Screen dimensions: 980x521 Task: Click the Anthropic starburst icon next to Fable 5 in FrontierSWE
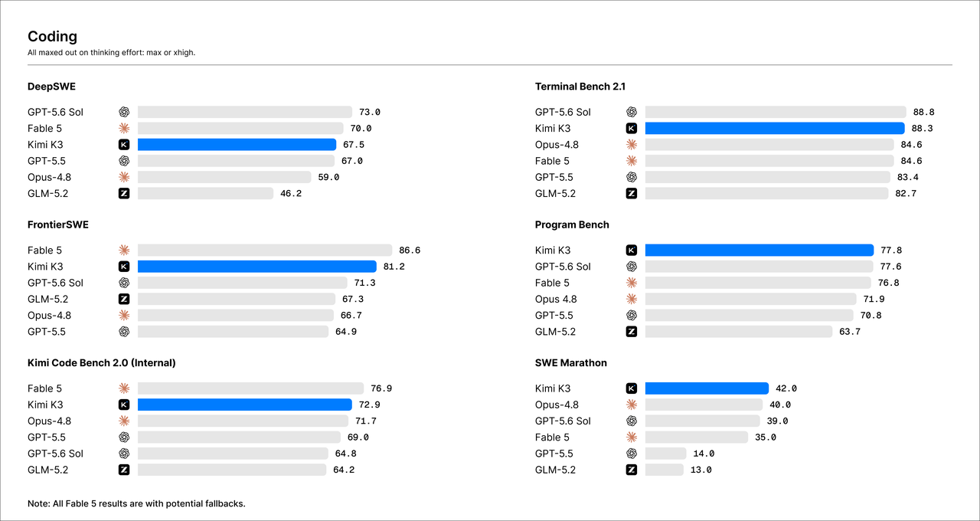124,251
